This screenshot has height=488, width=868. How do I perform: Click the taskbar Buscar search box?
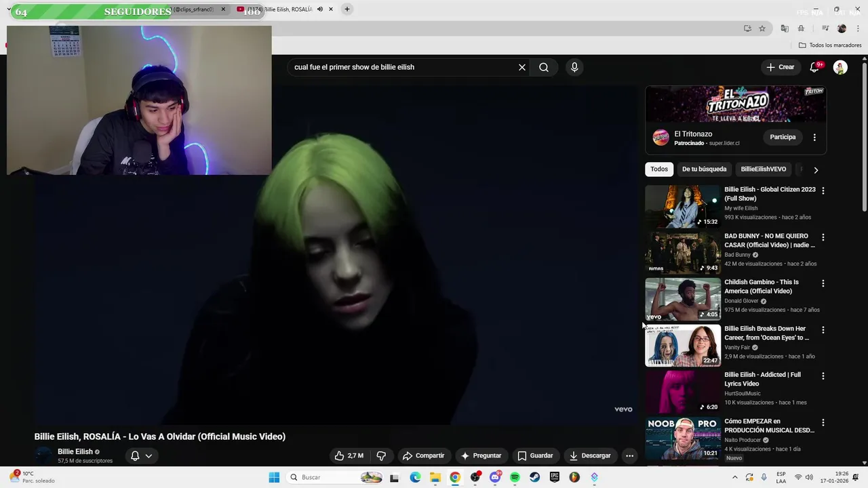point(335,477)
